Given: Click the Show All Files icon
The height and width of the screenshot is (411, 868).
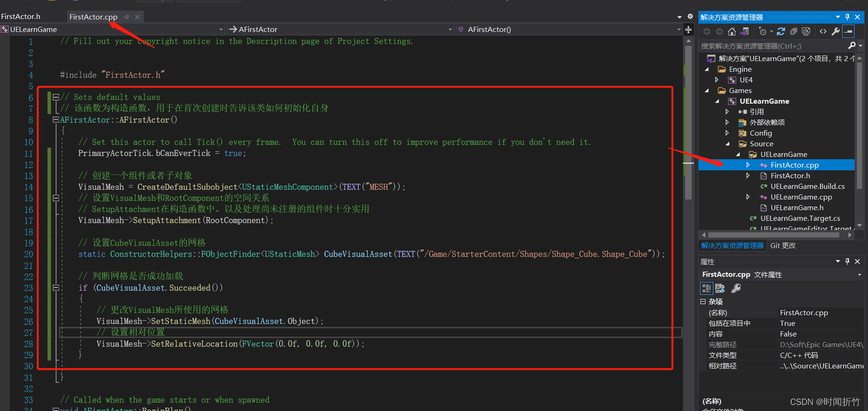Looking at the screenshot, I should point(806,31).
